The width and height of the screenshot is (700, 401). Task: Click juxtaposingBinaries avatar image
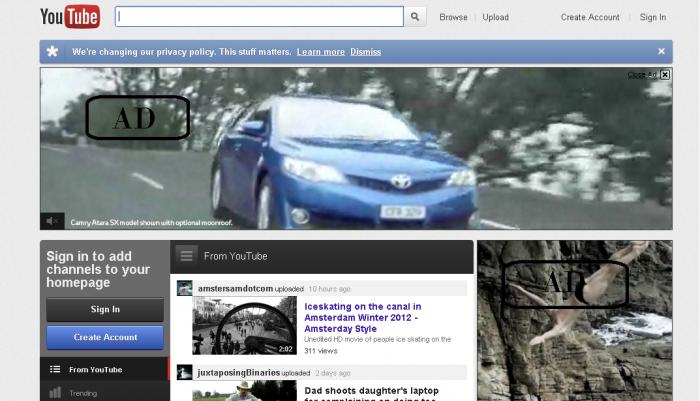[x=184, y=372]
